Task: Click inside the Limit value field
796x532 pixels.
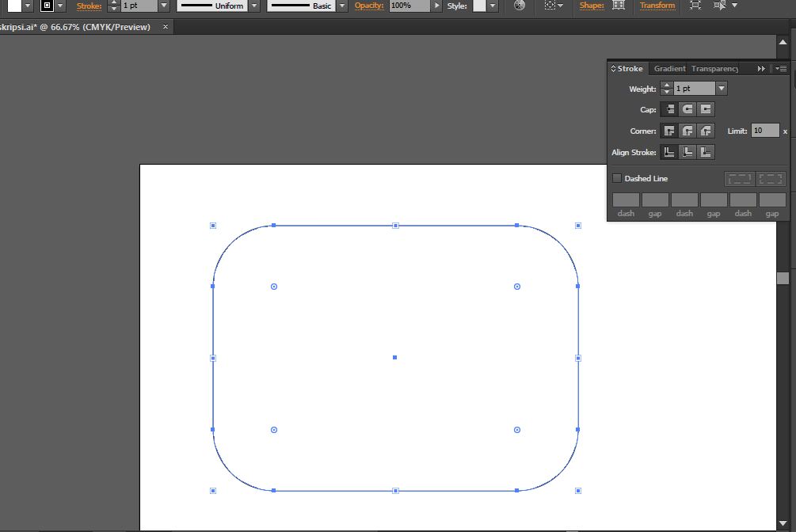Action: pyautogui.click(x=764, y=131)
